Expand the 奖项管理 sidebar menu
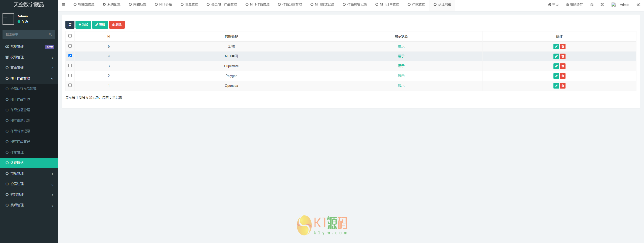Viewport: 644px width, 243px height. (29, 205)
